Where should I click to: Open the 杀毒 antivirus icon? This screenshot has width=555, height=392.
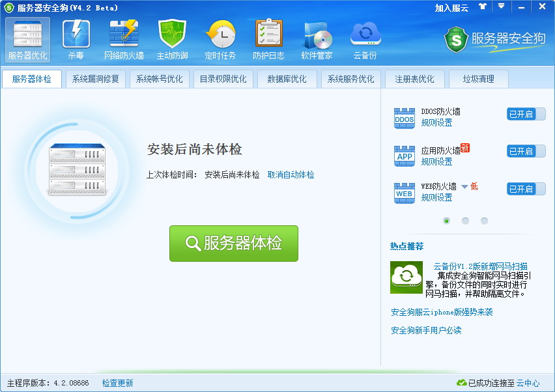click(x=76, y=39)
